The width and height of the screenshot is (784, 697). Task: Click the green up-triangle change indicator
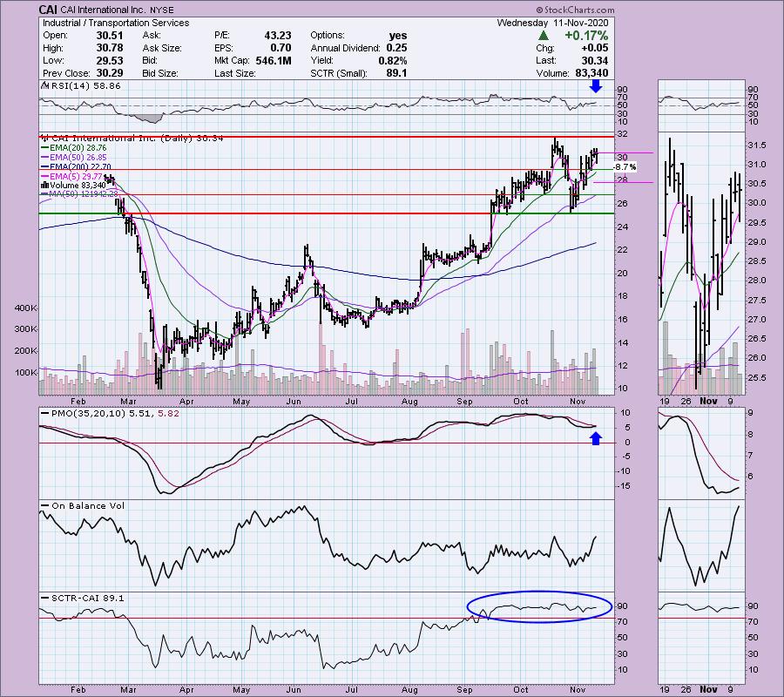(x=544, y=36)
